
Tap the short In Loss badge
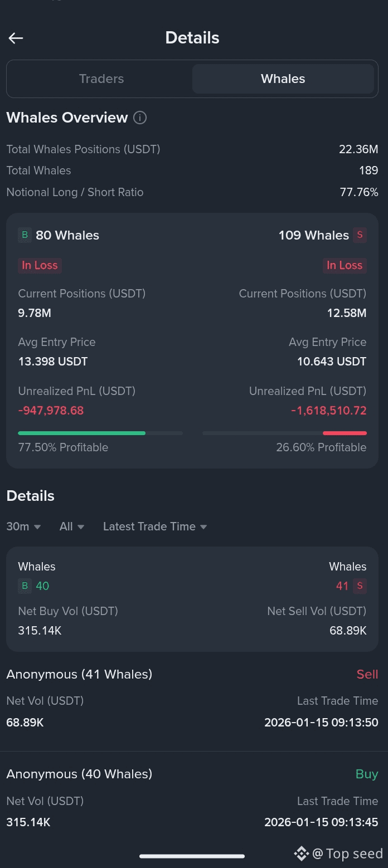tap(345, 265)
